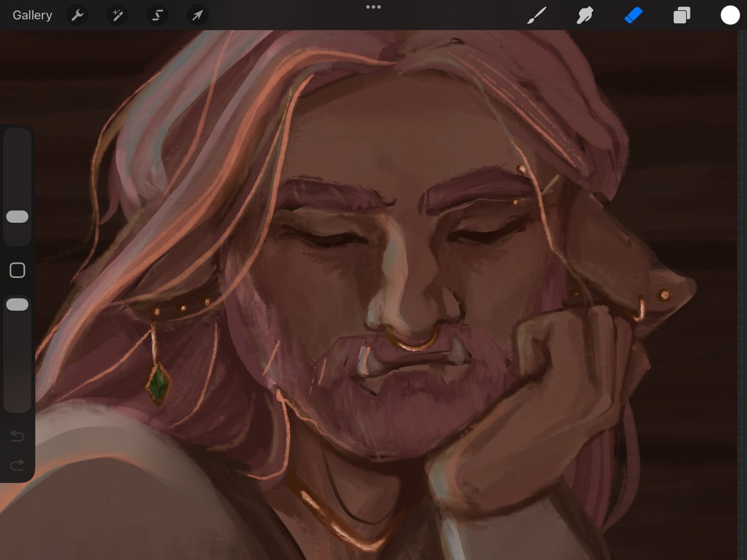Activate the Selection tool
Viewport: 747px width, 560px height.
[x=157, y=16]
